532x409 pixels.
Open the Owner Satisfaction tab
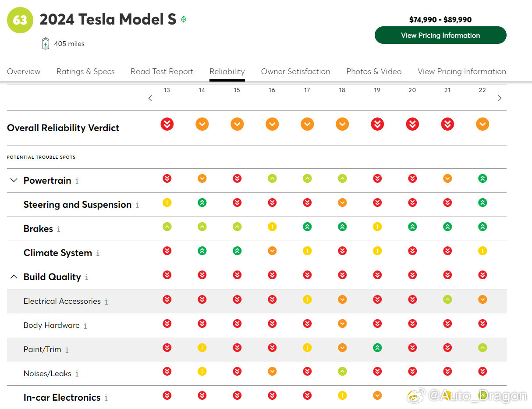coord(295,71)
